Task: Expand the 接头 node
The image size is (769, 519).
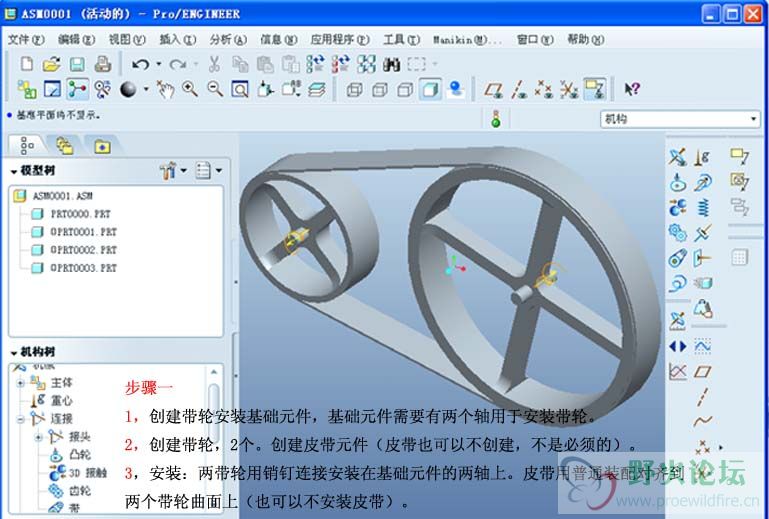Action: click(39, 437)
